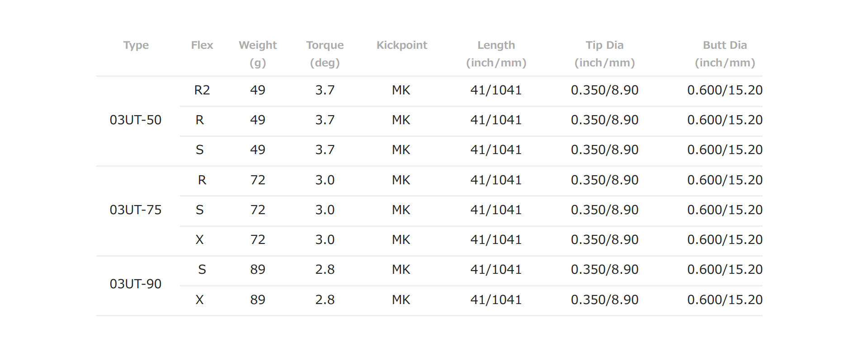This screenshot has height=361, width=868.
Task: Select the Flex column header
Action: pos(202,45)
